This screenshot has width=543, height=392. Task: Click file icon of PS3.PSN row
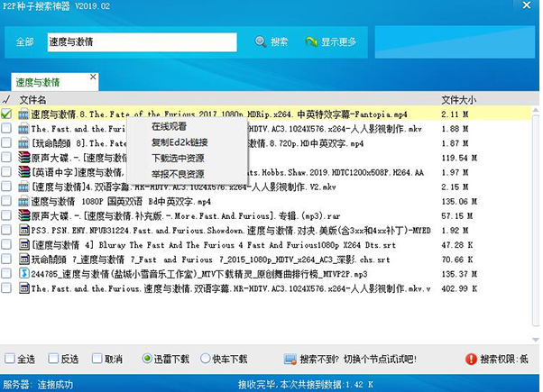(23, 230)
